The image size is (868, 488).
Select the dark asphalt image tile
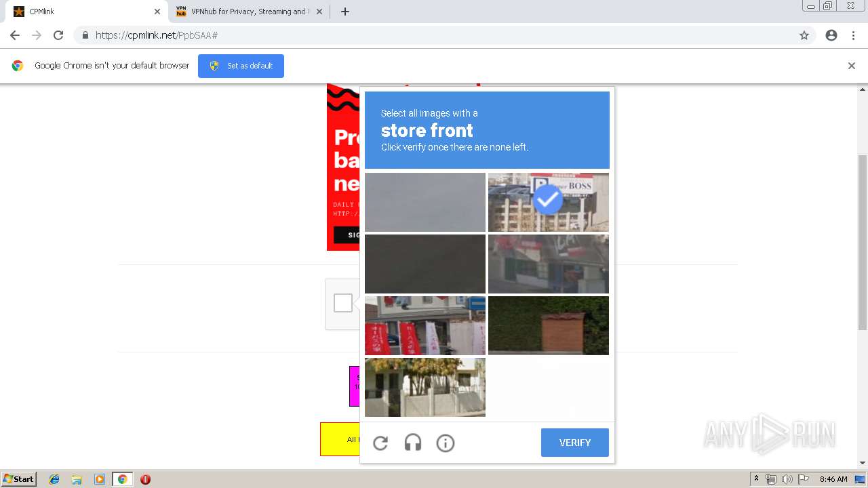point(425,264)
